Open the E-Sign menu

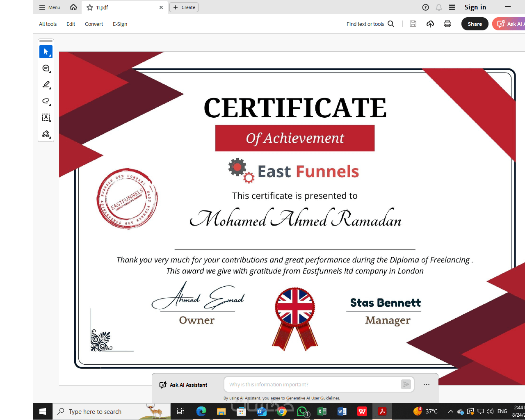[120, 24]
